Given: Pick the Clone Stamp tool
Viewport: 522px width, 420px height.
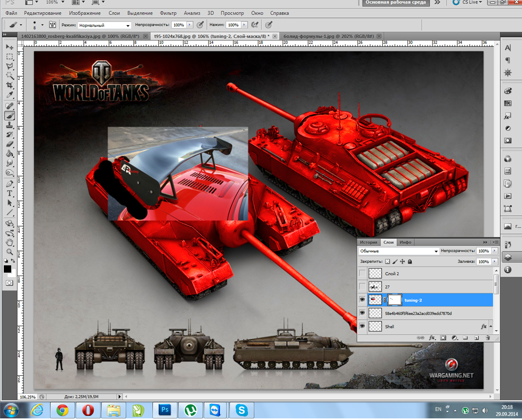Looking at the screenshot, I should [10, 125].
